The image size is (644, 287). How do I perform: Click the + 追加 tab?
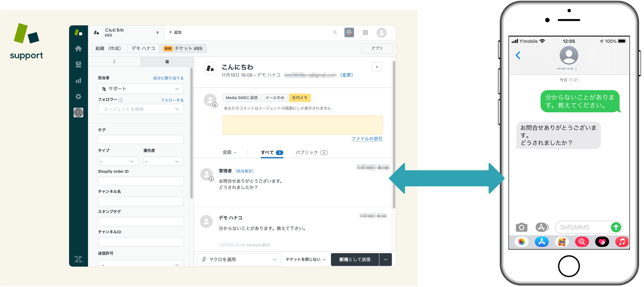pyautogui.click(x=175, y=32)
